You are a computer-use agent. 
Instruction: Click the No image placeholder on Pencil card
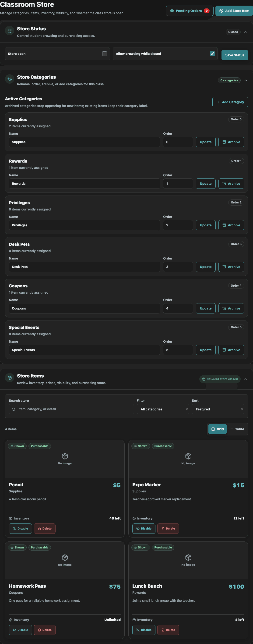[x=65, y=459]
